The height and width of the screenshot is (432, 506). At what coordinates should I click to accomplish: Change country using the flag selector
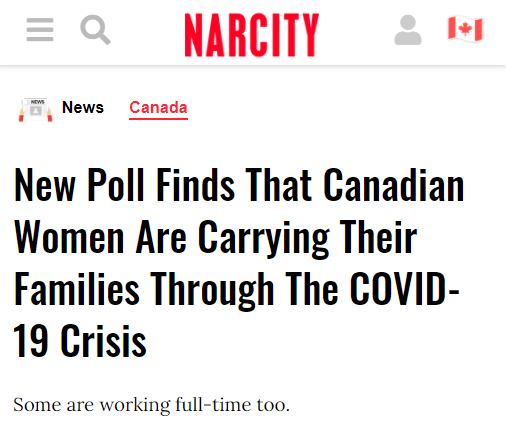point(465,29)
